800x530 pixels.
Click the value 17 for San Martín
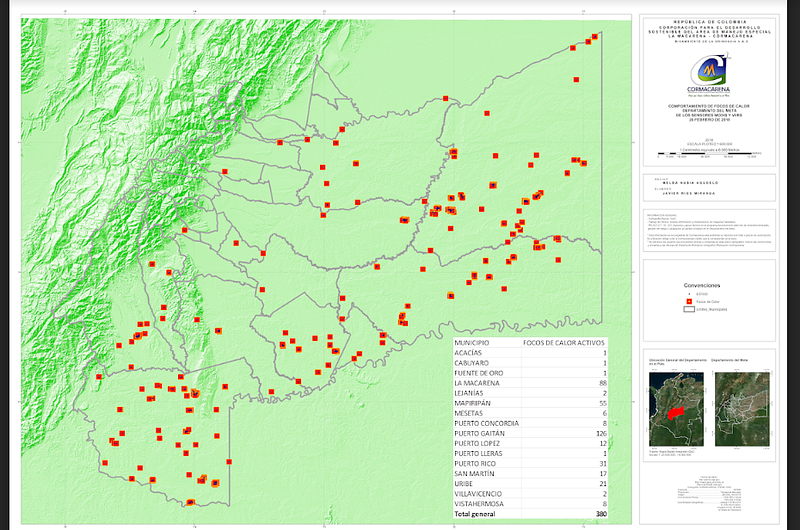click(603, 473)
